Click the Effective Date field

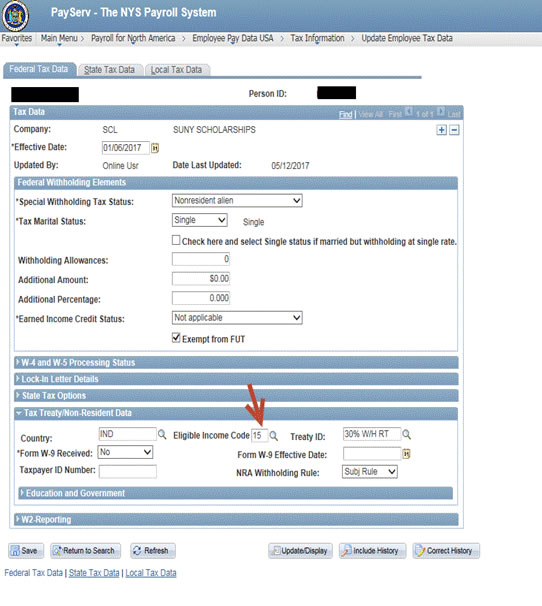[x=126, y=148]
